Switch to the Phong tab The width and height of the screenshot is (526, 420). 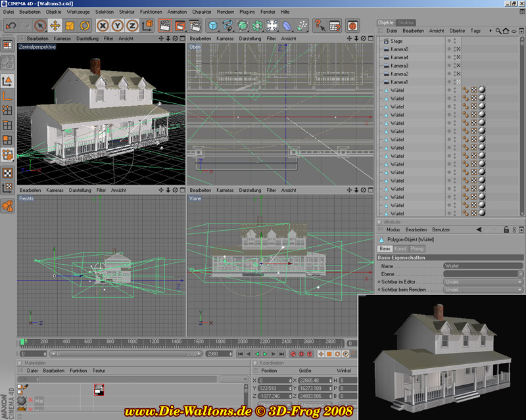[x=417, y=248]
